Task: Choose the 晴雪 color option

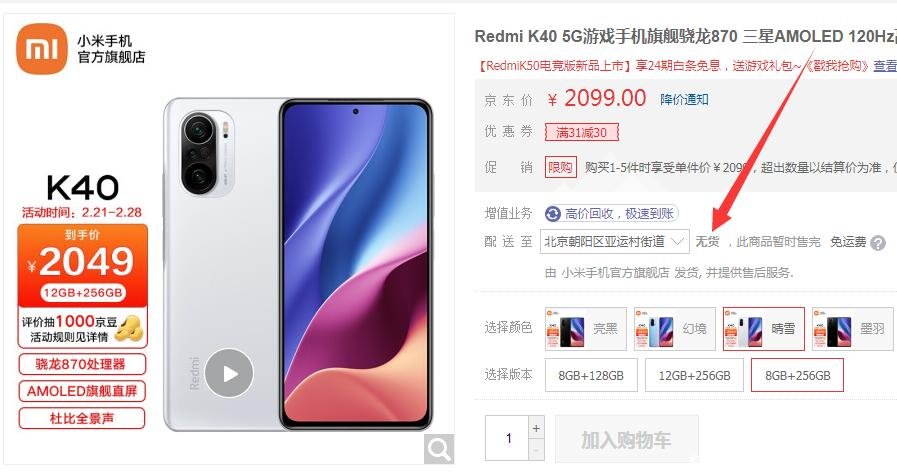Action: 764,328
